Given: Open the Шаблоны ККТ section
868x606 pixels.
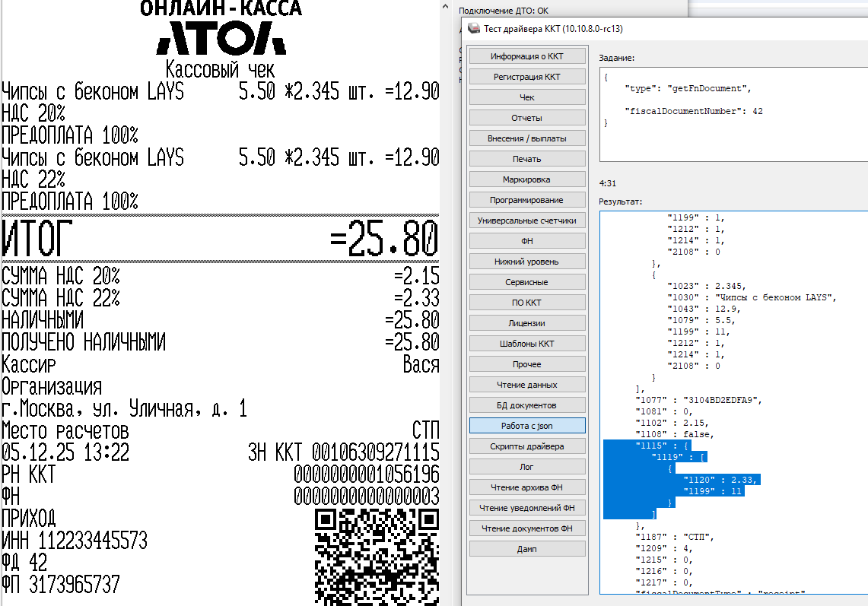Looking at the screenshot, I should (527, 344).
